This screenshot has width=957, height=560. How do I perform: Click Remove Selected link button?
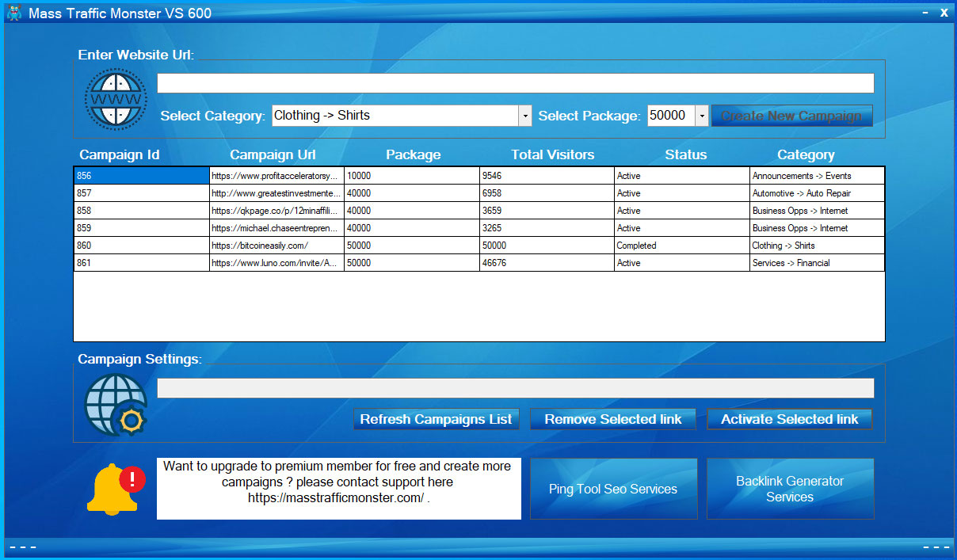click(612, 419)
